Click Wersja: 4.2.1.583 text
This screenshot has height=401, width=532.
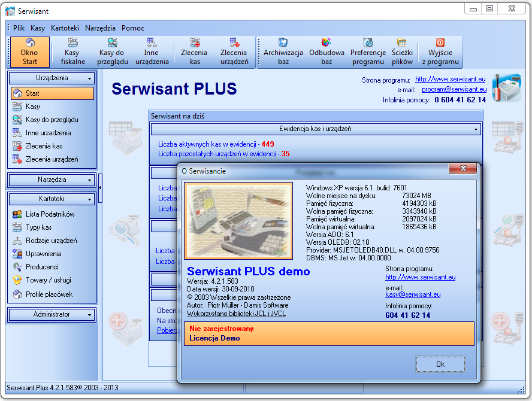(213, 281)
